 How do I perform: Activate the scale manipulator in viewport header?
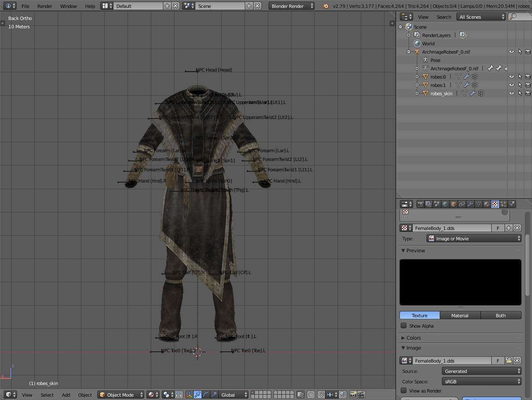coord(214,395)
